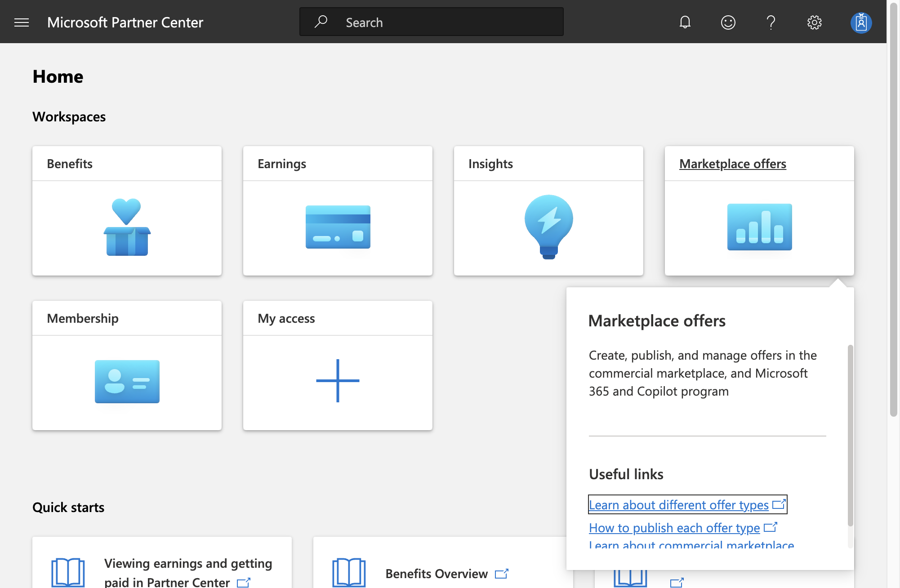Open the Membership workspace title
The height and width of the screenshot is (588, 900).
tap(83, 318)
